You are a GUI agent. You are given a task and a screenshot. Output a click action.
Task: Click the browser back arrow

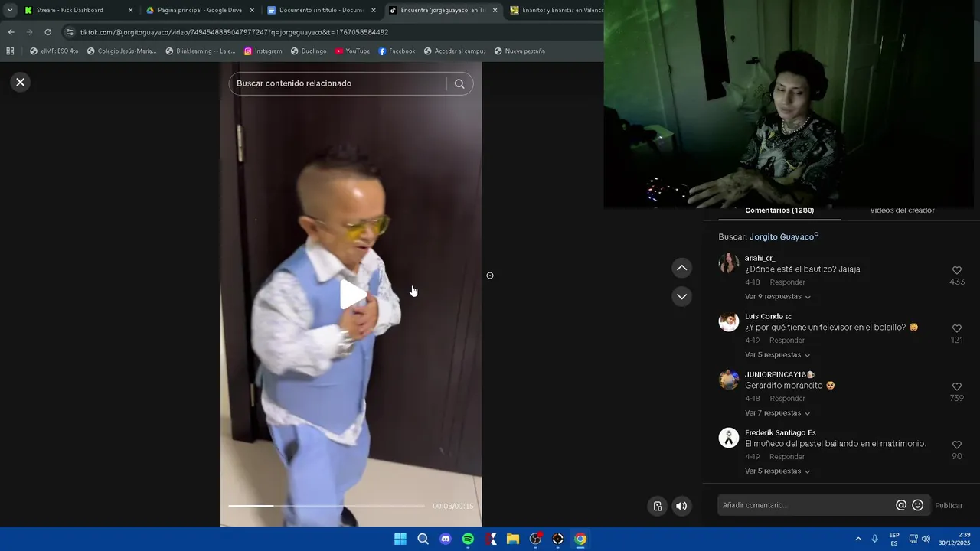pos(11,32)
